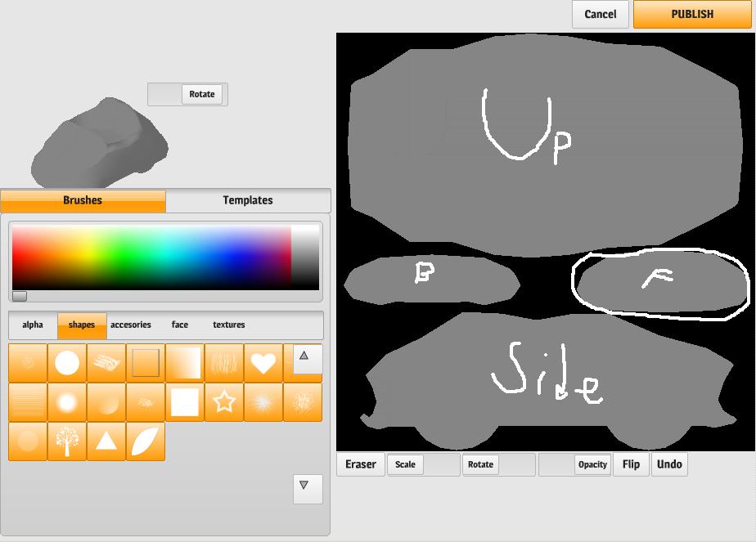
Task: Choose the white triangle brush
Action: pyautogui.click(x=106, y=441)
